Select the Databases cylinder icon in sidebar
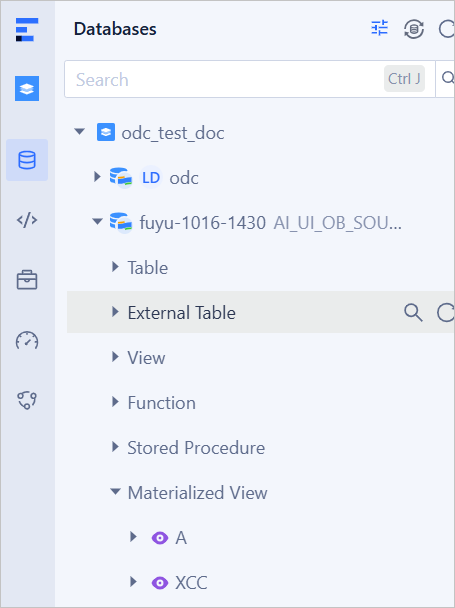This screenshot has width=455, height=608. pyautogui.click(x=27, y=160)
